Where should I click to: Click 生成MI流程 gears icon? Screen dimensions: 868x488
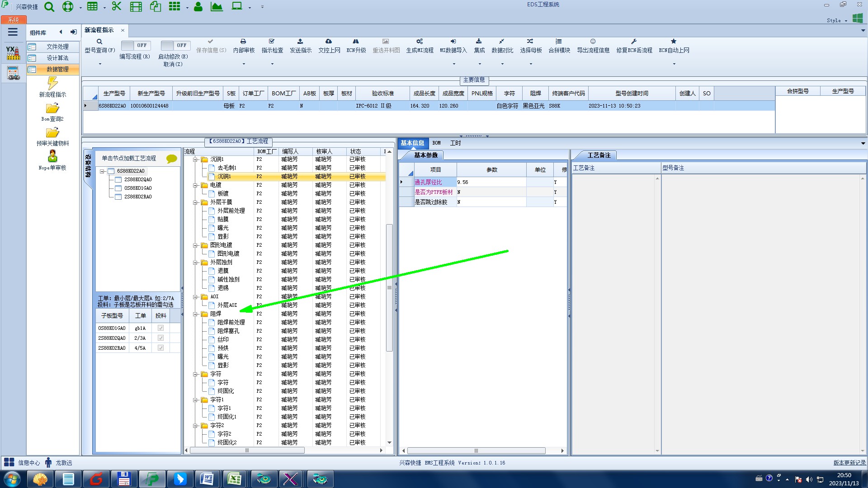420,42
